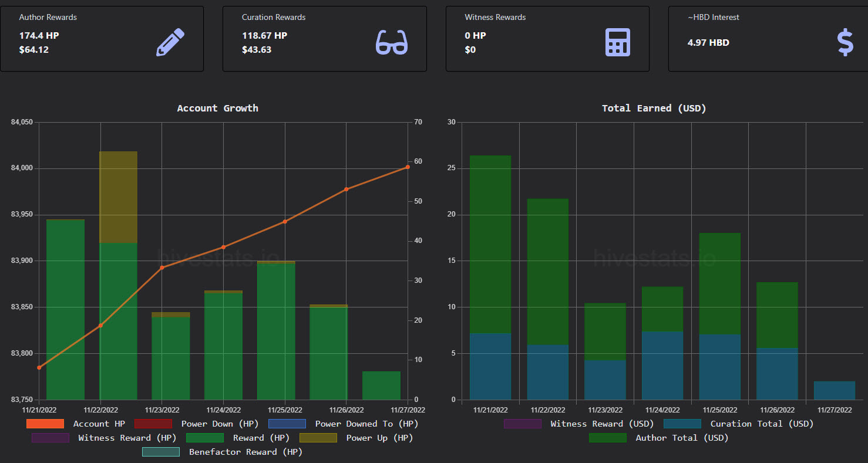Click the ~HBD Interest card heading
Viewport: 868px width, 463px height.
pyautogui.click(x=714, y=17)
